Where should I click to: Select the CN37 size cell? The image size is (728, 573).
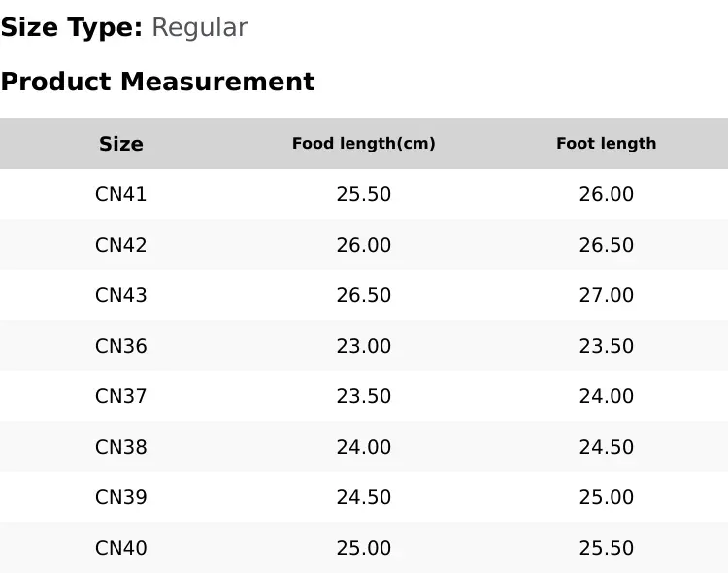coord(120,396)
